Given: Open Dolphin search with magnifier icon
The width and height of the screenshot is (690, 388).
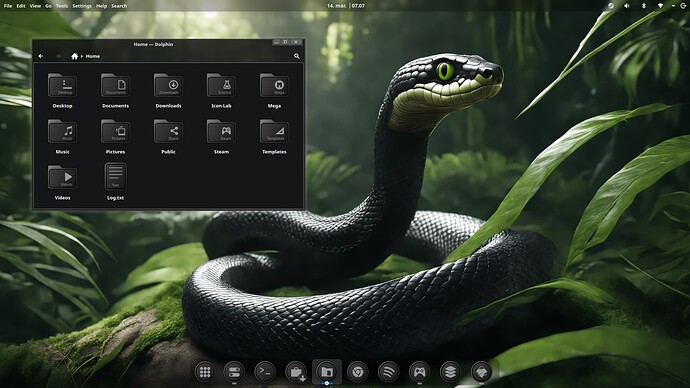Looking at the screenshot, I should point(297,56).
